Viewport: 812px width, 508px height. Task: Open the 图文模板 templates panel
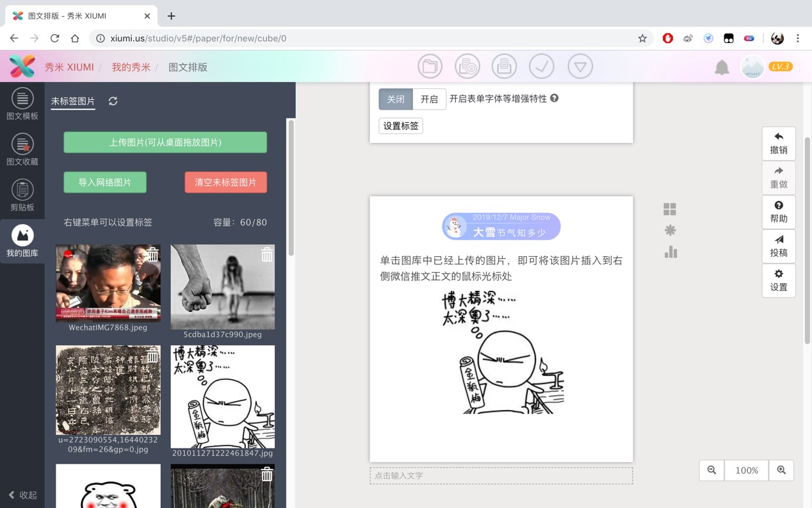click(x=22, y=104)
